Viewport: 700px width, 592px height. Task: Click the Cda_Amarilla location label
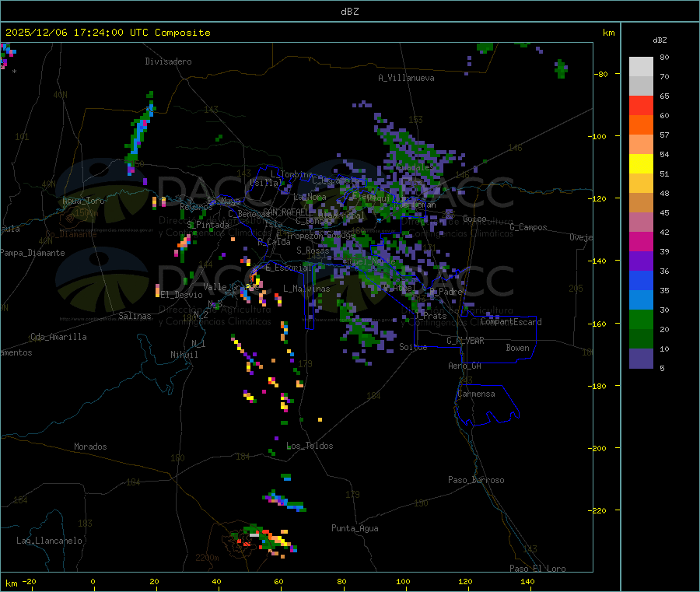point(58,337)
